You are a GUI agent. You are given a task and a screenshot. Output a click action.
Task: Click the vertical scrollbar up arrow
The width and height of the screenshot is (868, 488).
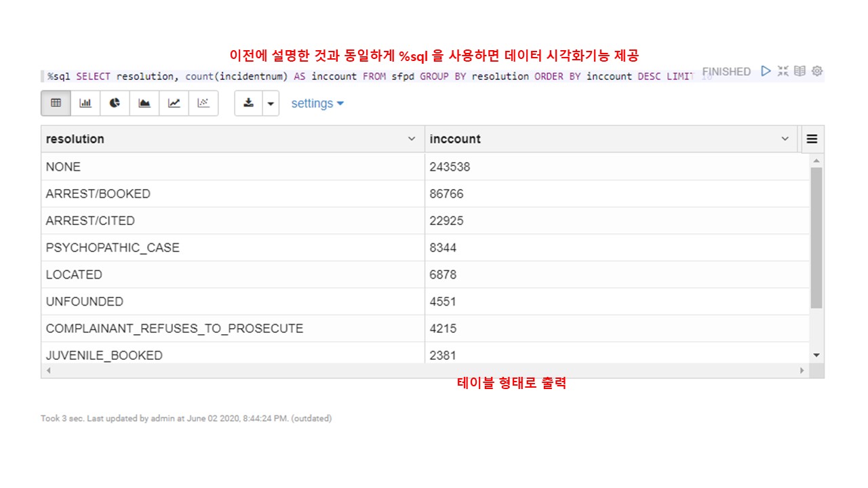(816, 160)
